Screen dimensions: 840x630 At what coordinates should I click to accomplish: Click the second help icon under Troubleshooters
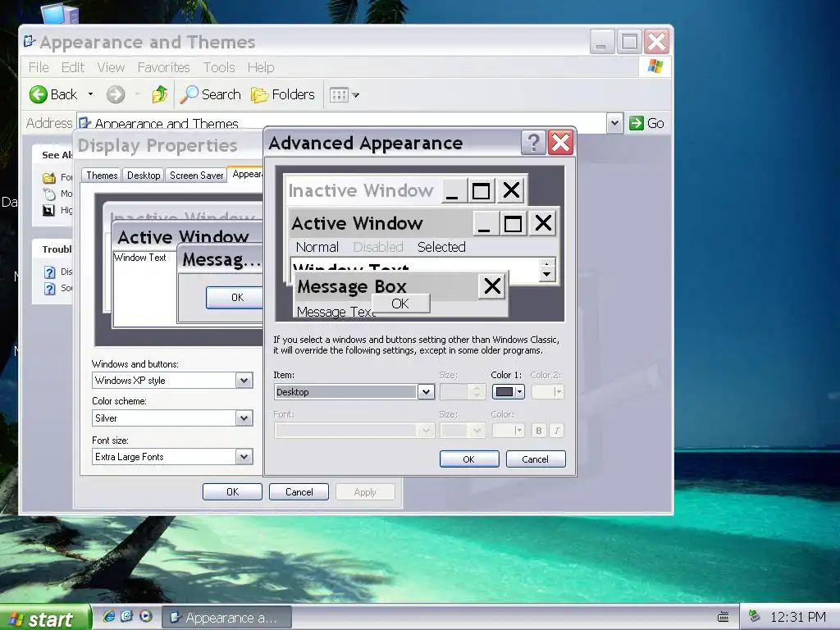click(x=49, y=289)
